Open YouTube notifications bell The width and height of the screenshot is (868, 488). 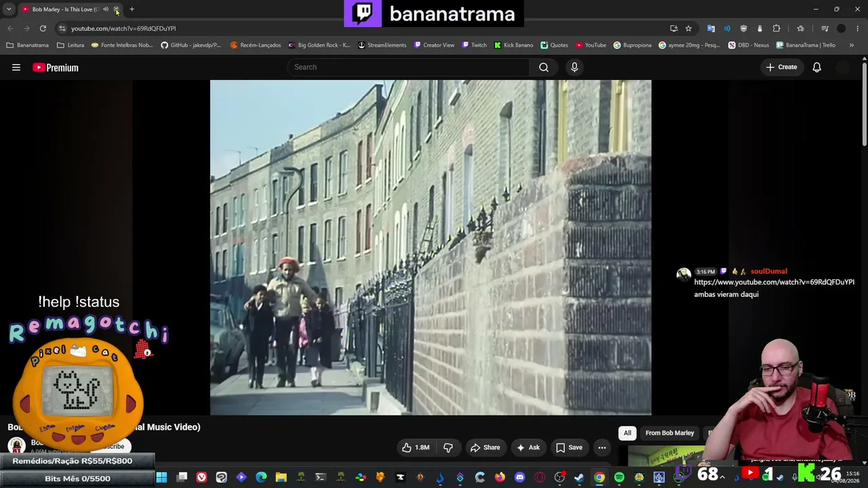pos(816,67)
